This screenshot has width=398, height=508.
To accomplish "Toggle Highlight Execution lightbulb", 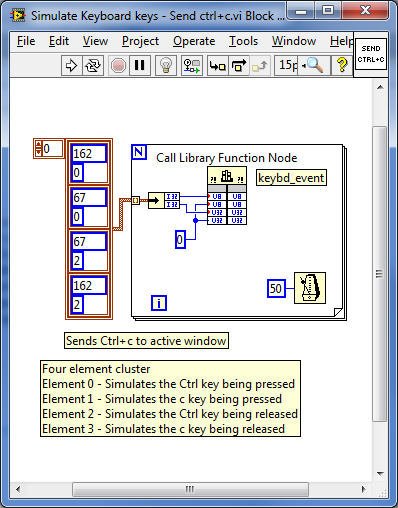I will [x=166, y=65].
